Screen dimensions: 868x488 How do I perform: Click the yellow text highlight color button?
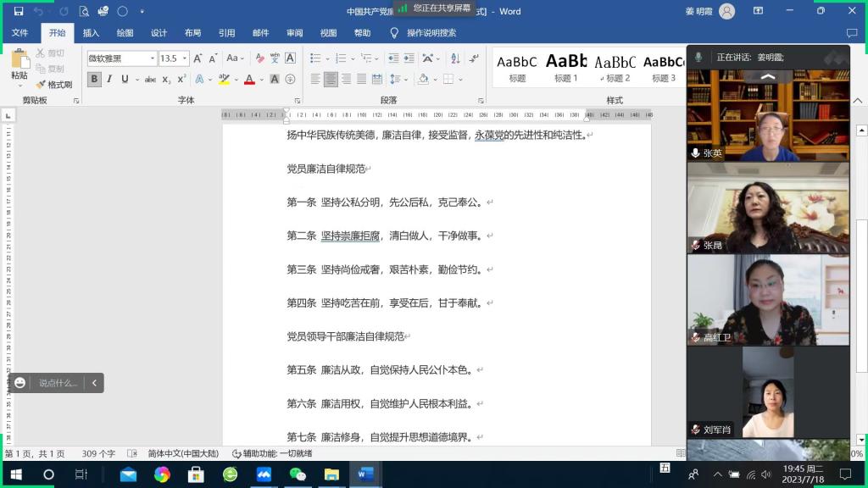click(x=223, y=80)
